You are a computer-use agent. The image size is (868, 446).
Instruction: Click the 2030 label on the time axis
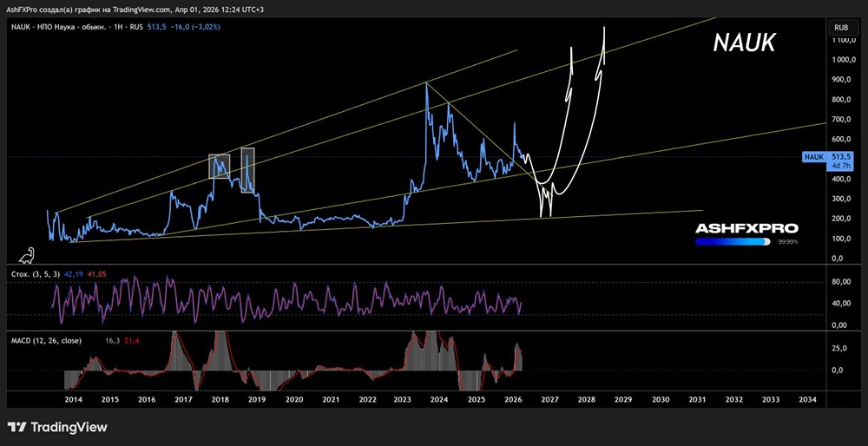(661, 399)
